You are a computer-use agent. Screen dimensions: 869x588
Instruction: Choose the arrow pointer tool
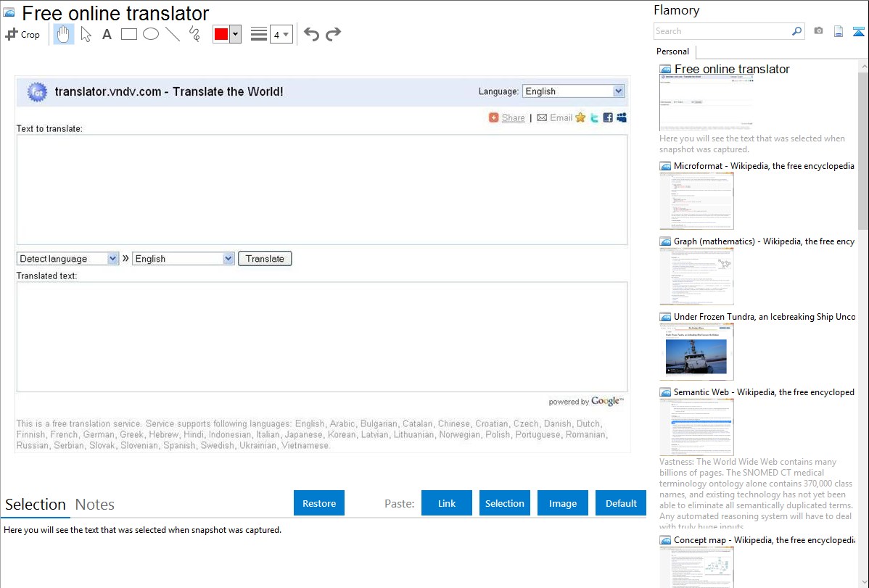tap(86, 34)
